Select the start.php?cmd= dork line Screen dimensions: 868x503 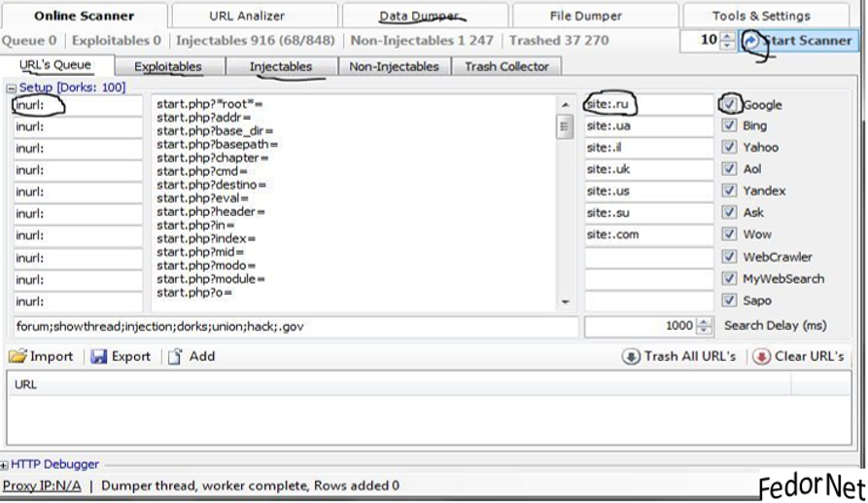pos(202,171)
